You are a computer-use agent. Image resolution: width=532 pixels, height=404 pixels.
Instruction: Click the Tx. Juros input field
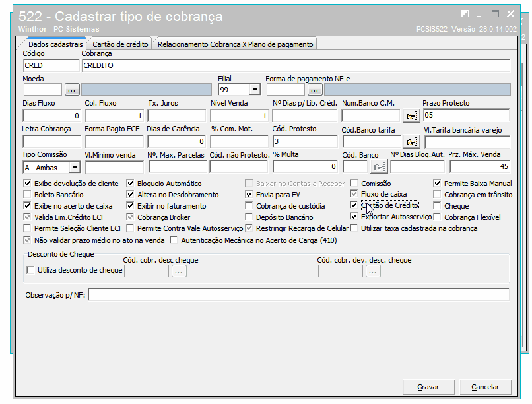(x=177, y=116)
